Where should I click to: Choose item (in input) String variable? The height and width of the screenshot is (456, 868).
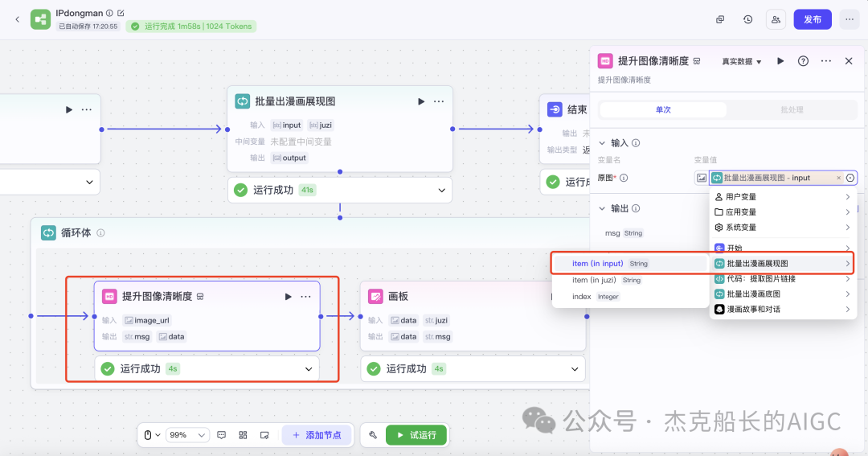[x=630, y=264]
